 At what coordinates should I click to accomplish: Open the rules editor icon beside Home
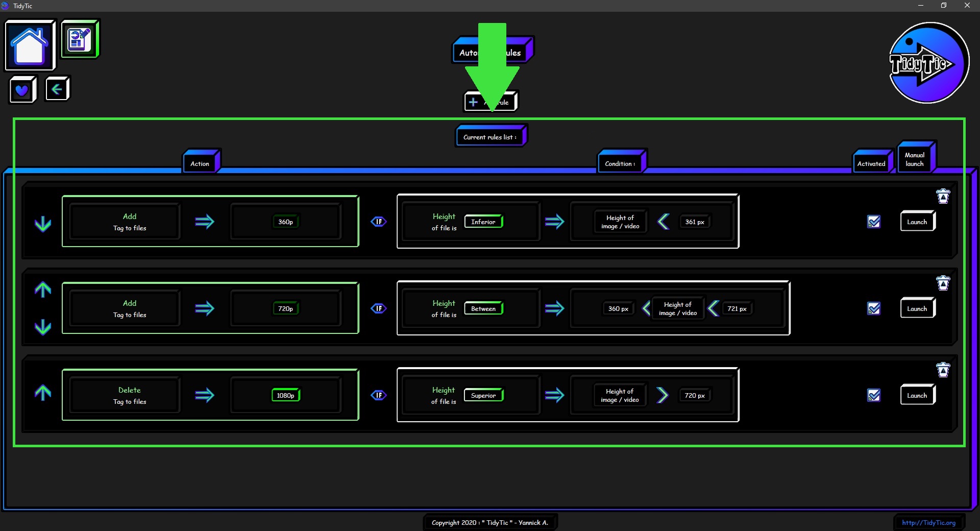(x=80, y=39)
